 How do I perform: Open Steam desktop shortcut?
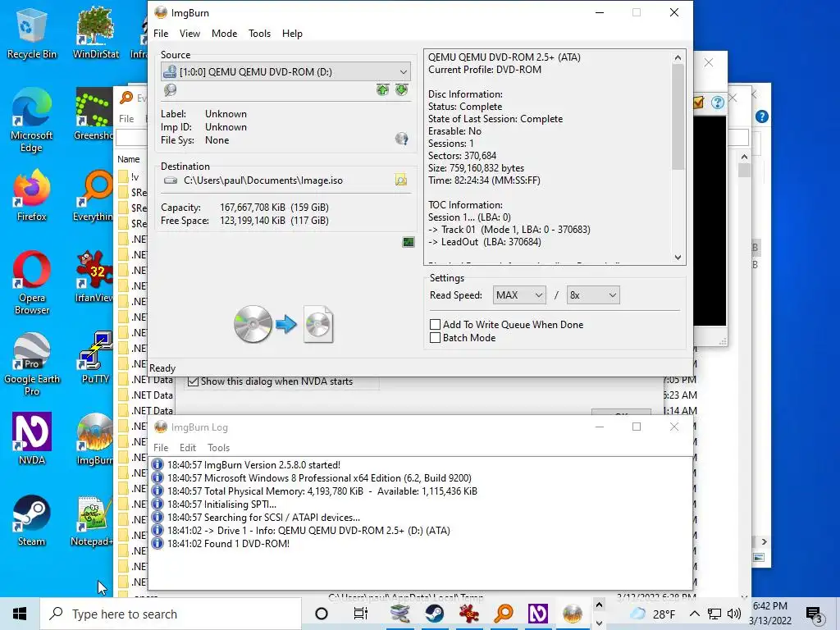click(x=31, y=519)
